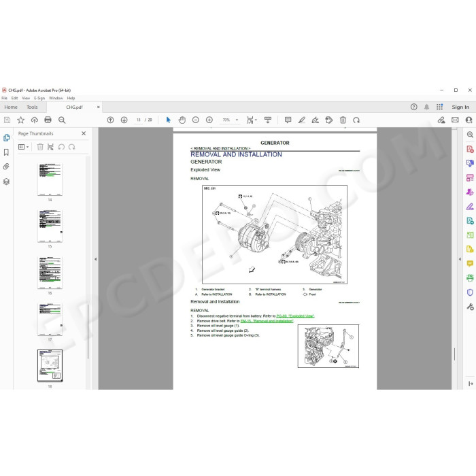Add a bookmark star to this file
476x476 pixels.
(20, 120)
